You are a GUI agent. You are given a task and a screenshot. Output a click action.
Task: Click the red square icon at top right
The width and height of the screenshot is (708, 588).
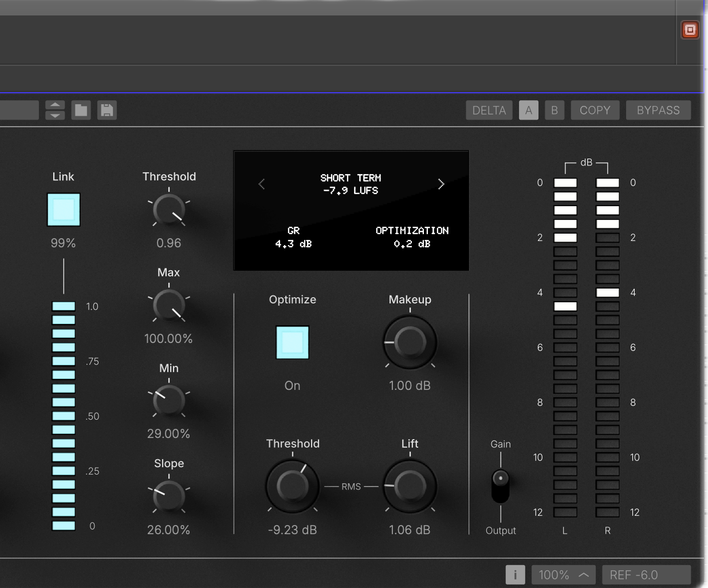pyautogui.click(x=690, y=30)
